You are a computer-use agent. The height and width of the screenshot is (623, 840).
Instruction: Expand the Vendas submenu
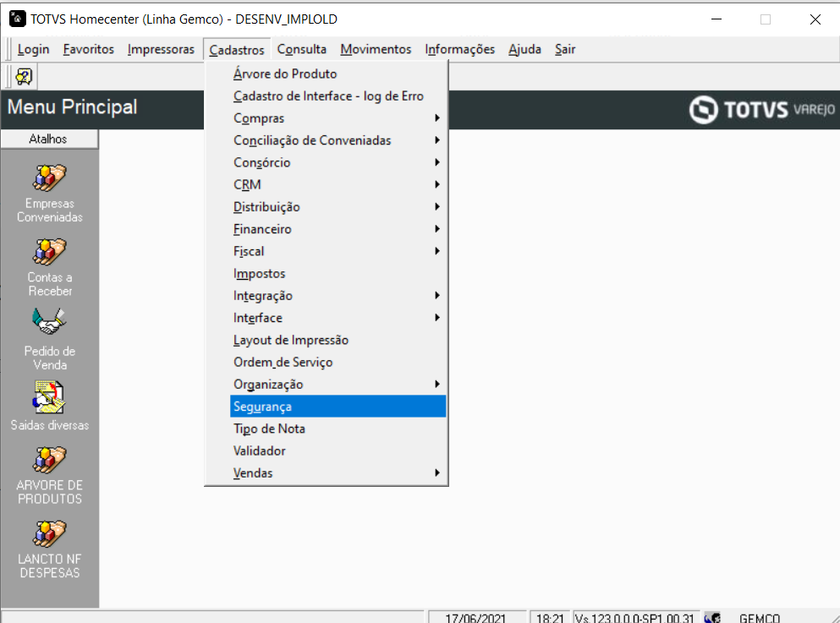coord(338,473)
